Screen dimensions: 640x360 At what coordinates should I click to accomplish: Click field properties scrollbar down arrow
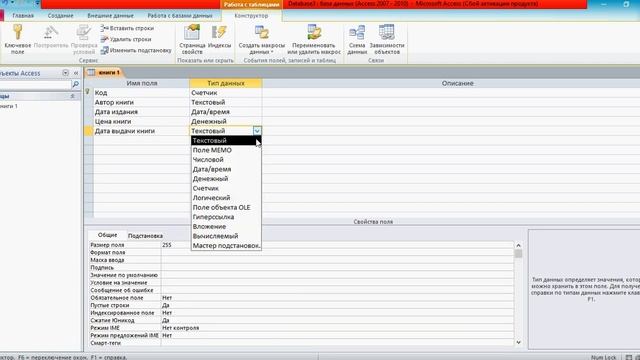pos(518,342)
